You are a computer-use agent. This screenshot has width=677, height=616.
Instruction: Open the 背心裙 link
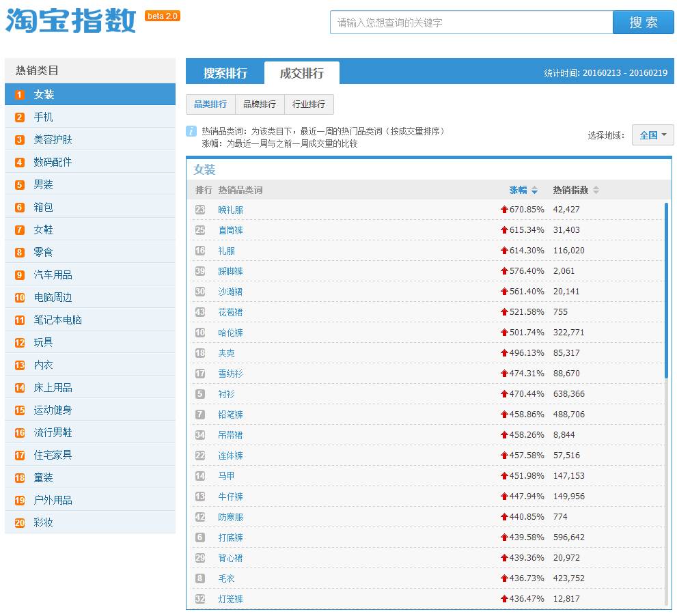point(230,558)
